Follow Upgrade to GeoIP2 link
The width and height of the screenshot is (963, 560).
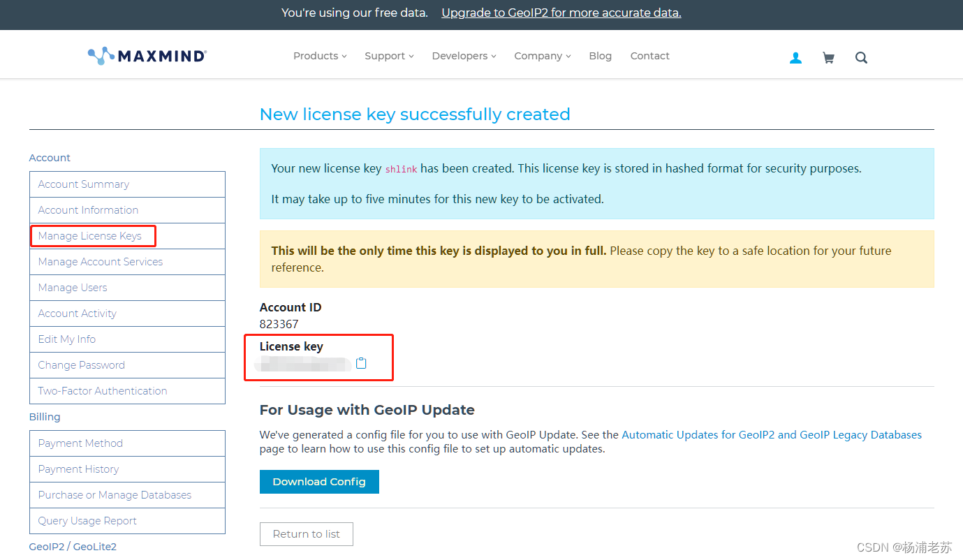[x=561, y=13]
